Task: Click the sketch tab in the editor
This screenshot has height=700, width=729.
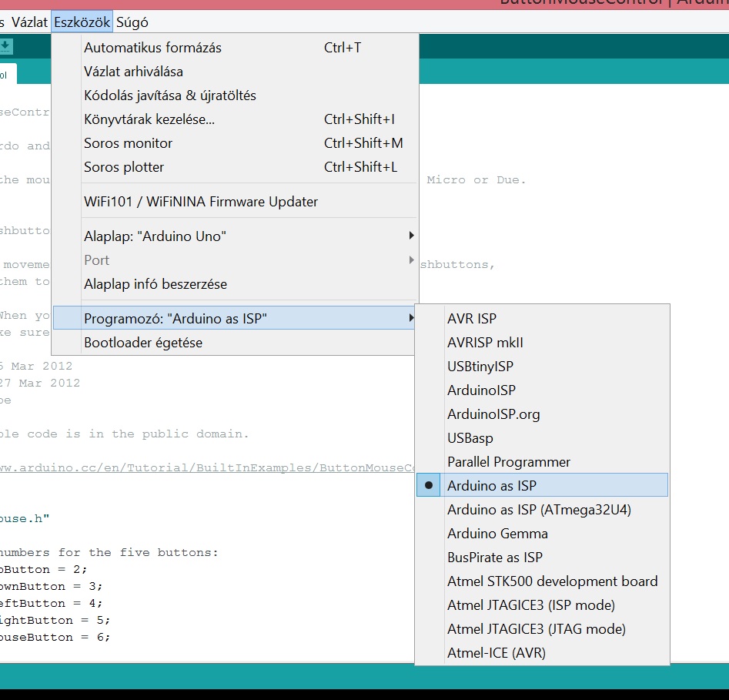Action: 8,75
